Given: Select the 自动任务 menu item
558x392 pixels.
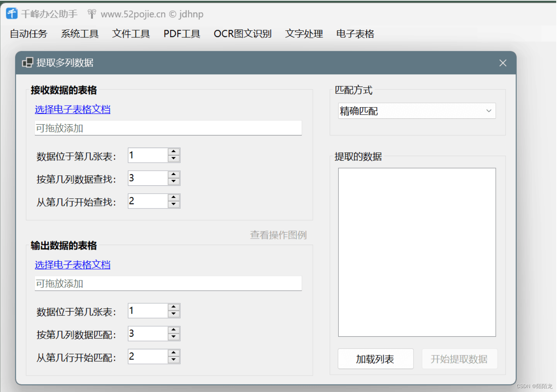Looking at the screenshot, I should (x=28, y=34).
